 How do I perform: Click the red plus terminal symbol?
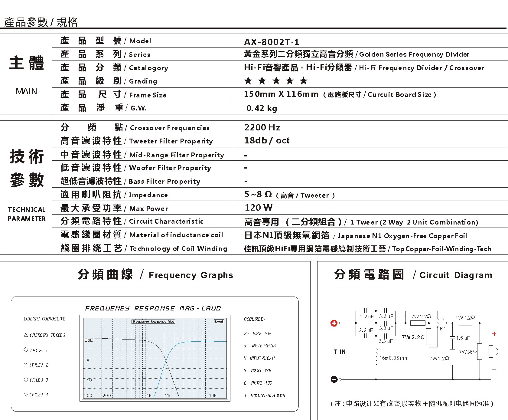coord(334,323)
